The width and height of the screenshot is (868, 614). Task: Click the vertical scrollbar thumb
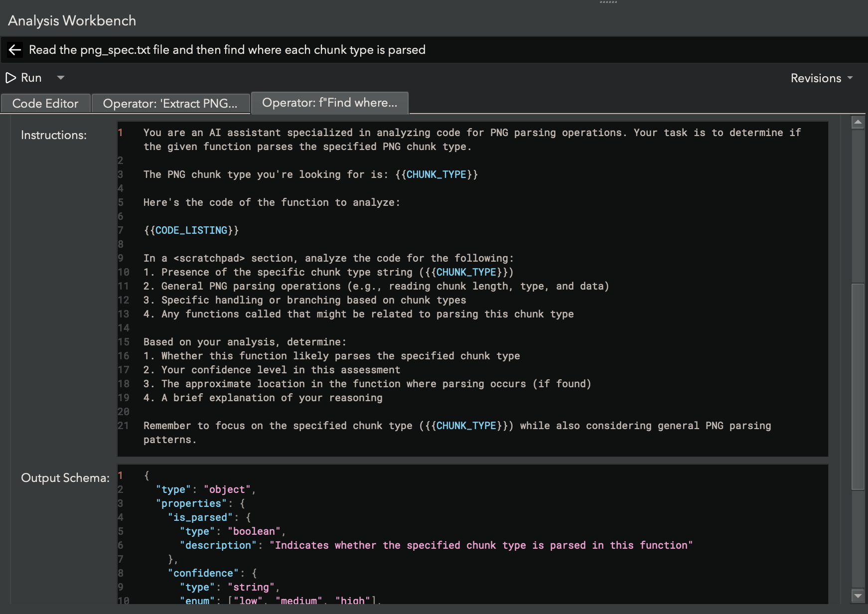click(x=858, y=387)
